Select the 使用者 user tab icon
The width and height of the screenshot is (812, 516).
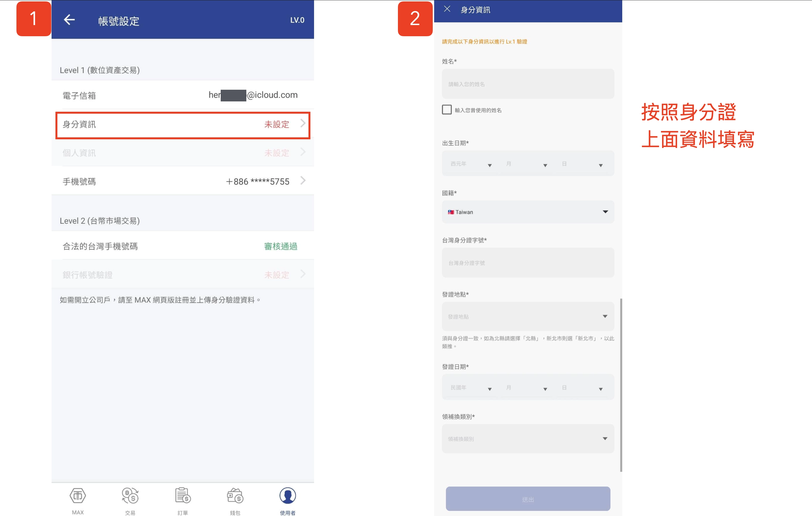[288, 496]
